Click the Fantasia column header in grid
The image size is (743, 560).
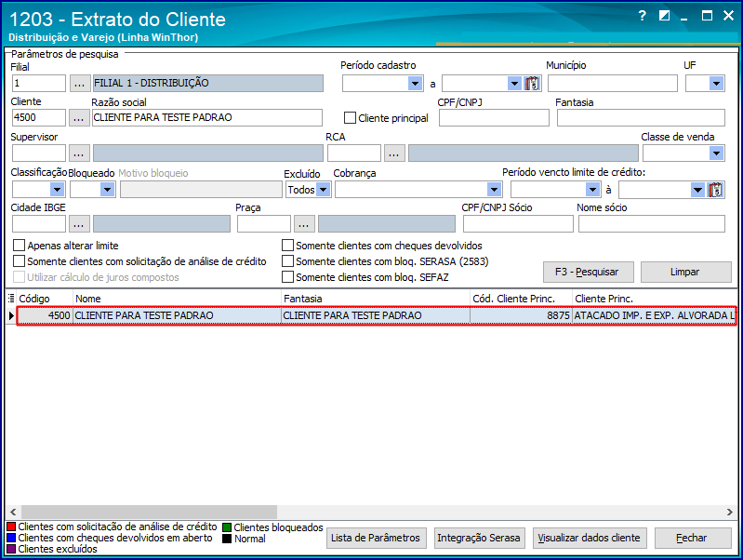coord(376,299)
